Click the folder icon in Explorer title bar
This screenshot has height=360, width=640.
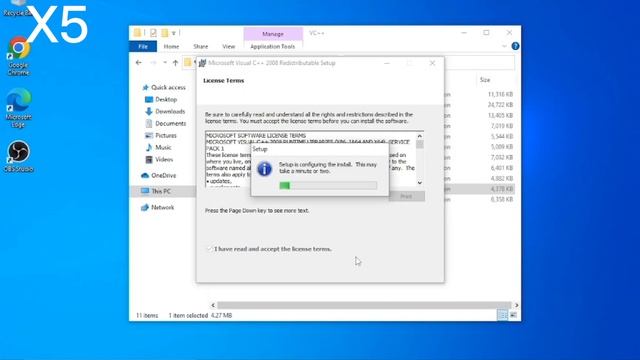click(138, 33)
